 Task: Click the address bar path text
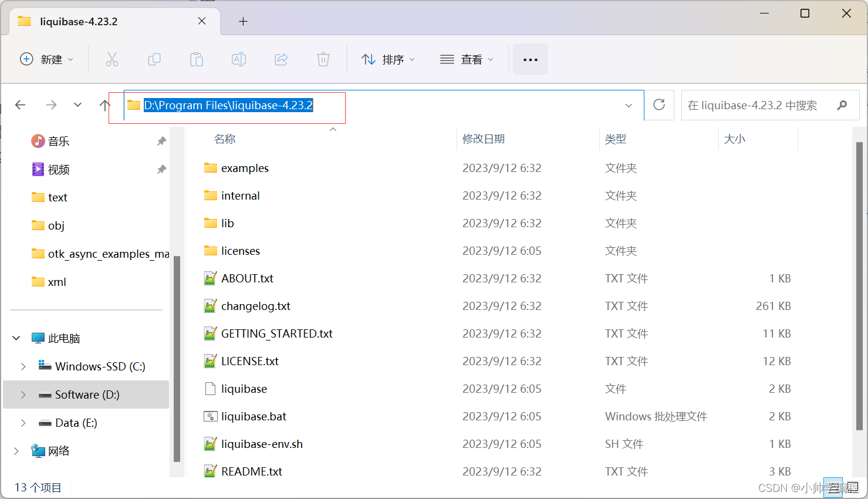228,105
